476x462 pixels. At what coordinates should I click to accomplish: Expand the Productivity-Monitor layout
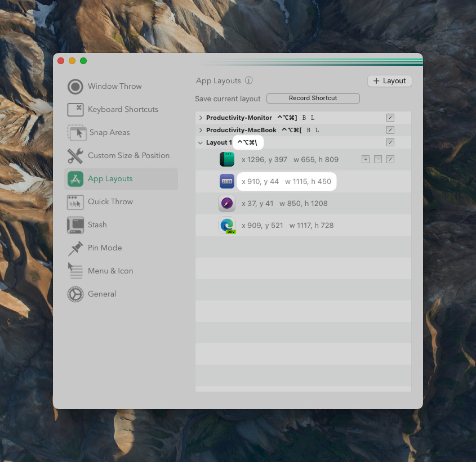click(201, 118)
